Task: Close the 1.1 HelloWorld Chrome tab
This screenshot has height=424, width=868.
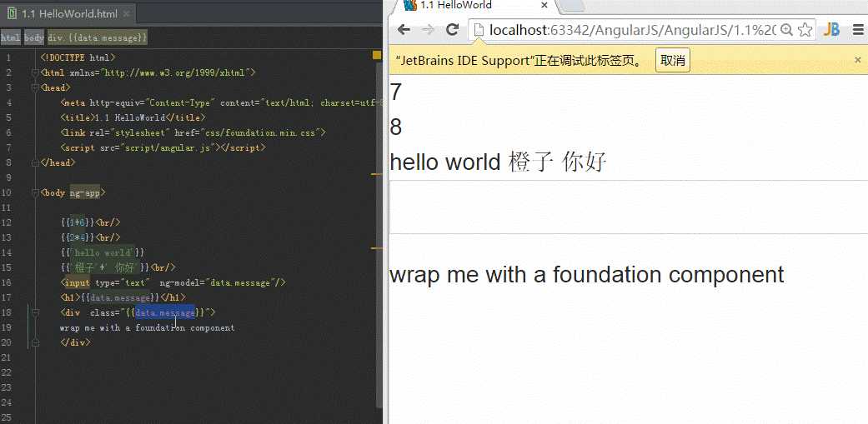Action: coord(544,5)
